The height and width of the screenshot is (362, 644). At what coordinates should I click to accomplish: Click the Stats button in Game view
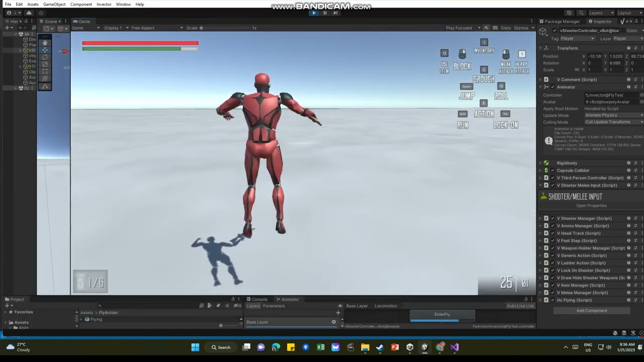tap(505, 28)
